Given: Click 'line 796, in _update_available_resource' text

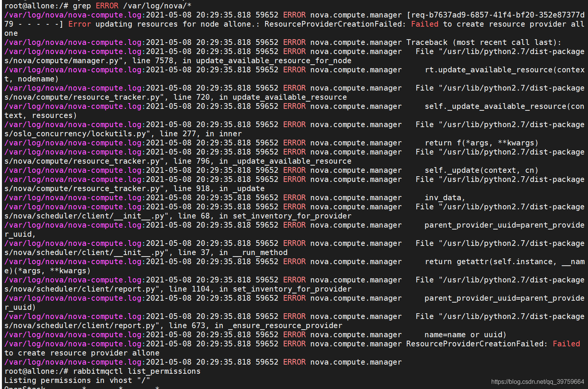Looking at the screenshot, I should [x=262, y=161].
